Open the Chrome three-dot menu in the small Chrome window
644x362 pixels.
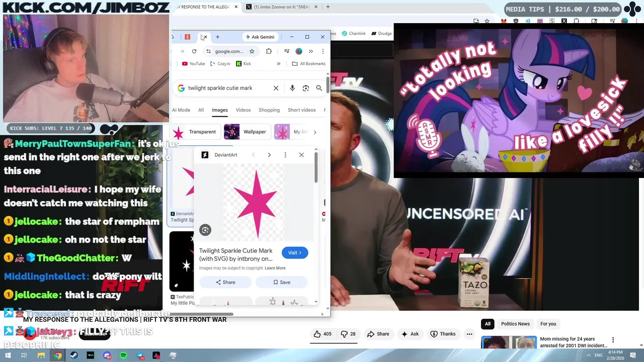point(323,51)
